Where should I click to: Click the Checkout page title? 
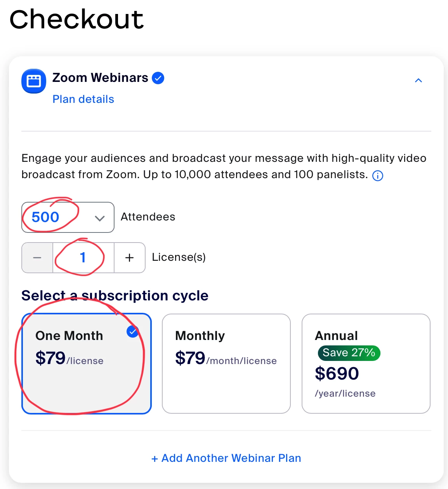pyautogui.click(x=76, y=19)
